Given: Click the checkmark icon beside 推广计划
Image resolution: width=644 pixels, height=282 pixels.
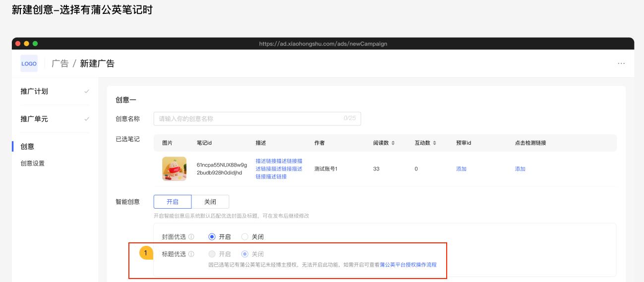Looking at the screenshot, I should point(87,91).
